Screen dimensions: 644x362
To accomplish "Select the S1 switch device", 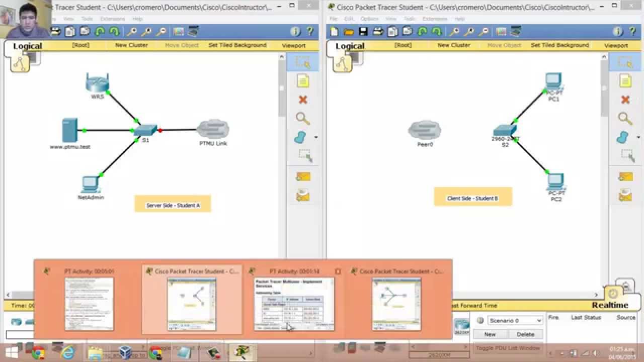I will coord(145,130).
